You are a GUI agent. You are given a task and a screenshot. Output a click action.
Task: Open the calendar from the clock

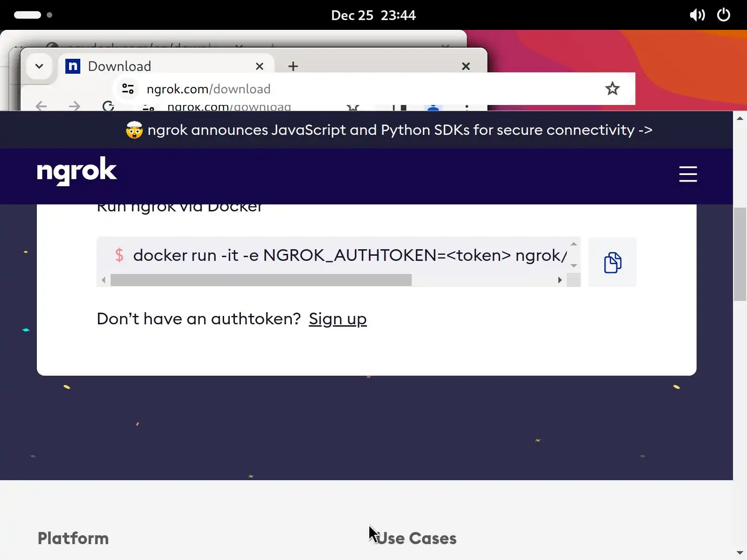tap(373, 15)
